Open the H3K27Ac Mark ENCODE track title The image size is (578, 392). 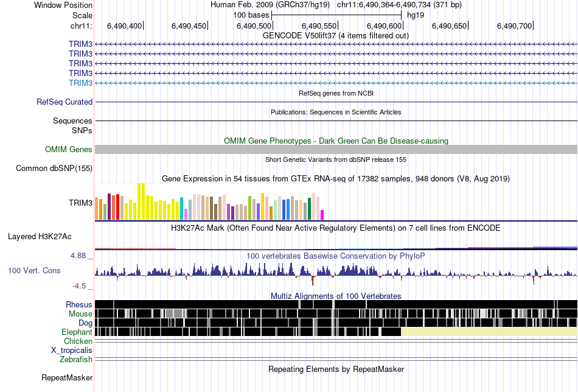pyautogui.click(x=336, y=228)
